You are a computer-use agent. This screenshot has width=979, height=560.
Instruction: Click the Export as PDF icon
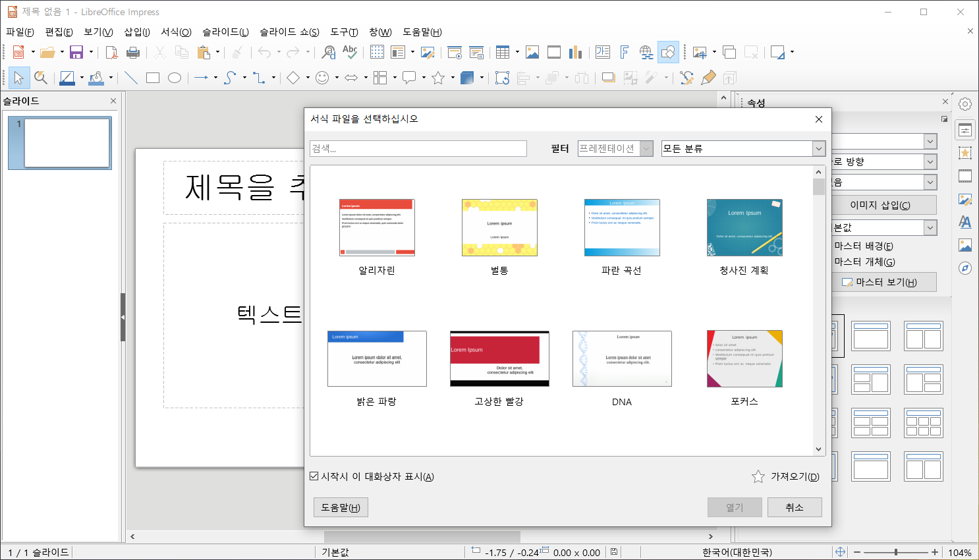coord(112,52)
